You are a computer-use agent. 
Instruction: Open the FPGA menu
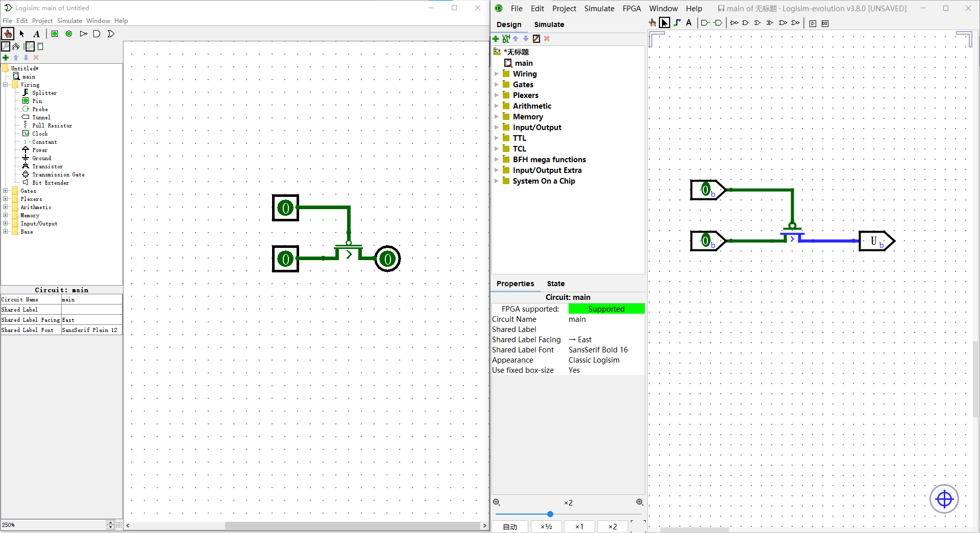(632, 8)
